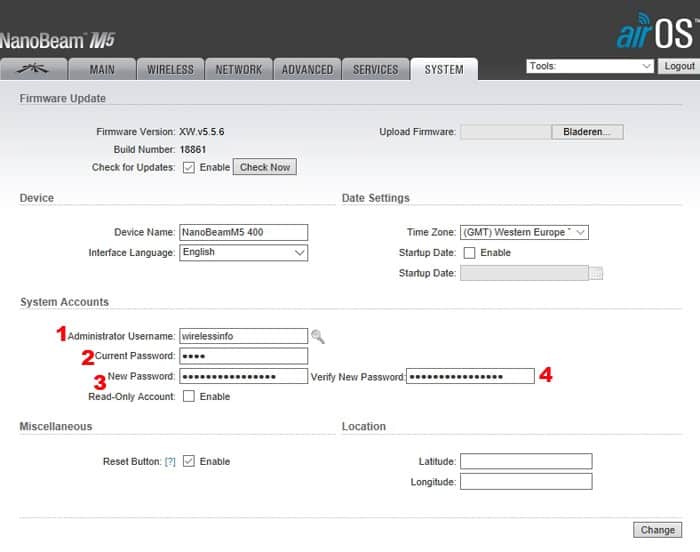700x552 pixels.
Task: Click the magnifier icon beside Administrator Username
Action: (318, 336)
